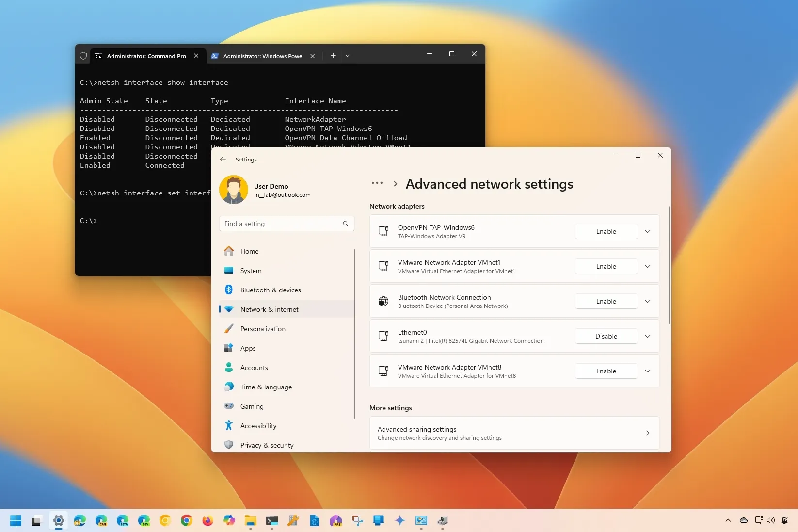Click the User Demo account avatar
798x532 pixels.
pos(234,189)
